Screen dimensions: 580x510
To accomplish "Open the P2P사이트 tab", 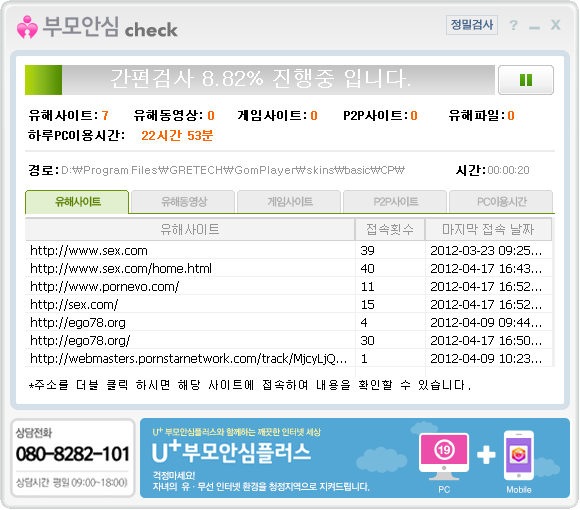I will coord(395,202).
